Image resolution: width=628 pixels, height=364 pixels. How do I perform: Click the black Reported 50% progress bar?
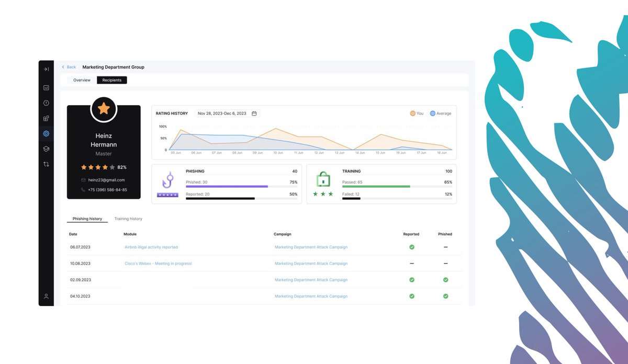pos(220,199)
